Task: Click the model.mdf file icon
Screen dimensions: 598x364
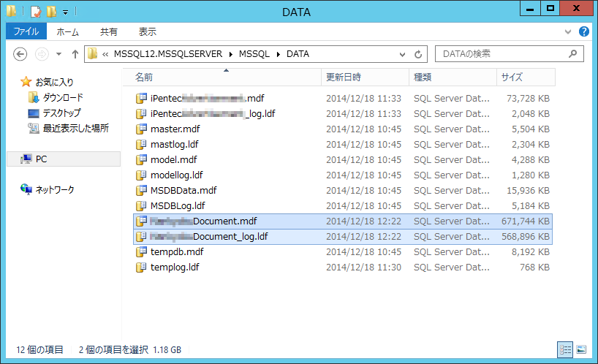Action: (142, 159)
